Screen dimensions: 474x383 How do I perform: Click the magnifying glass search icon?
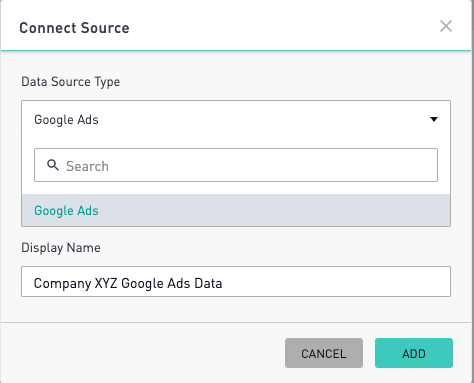tap(53, 165)
